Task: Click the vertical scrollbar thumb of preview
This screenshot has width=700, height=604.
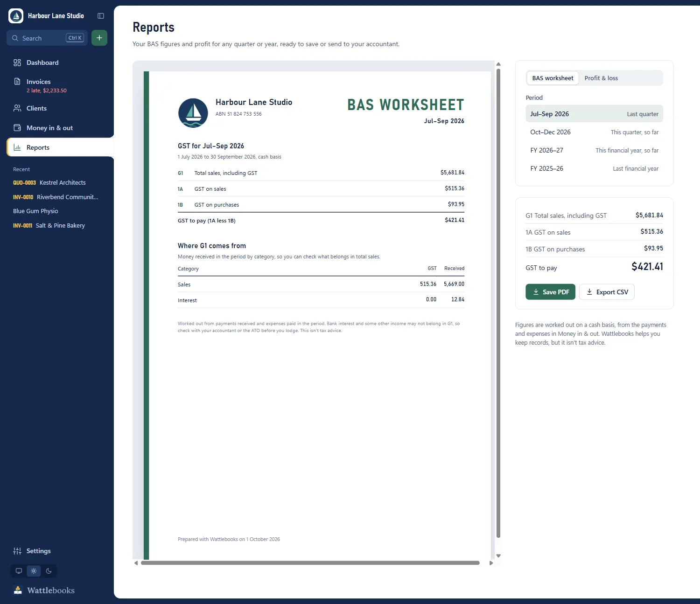Action: pos(498,303)
